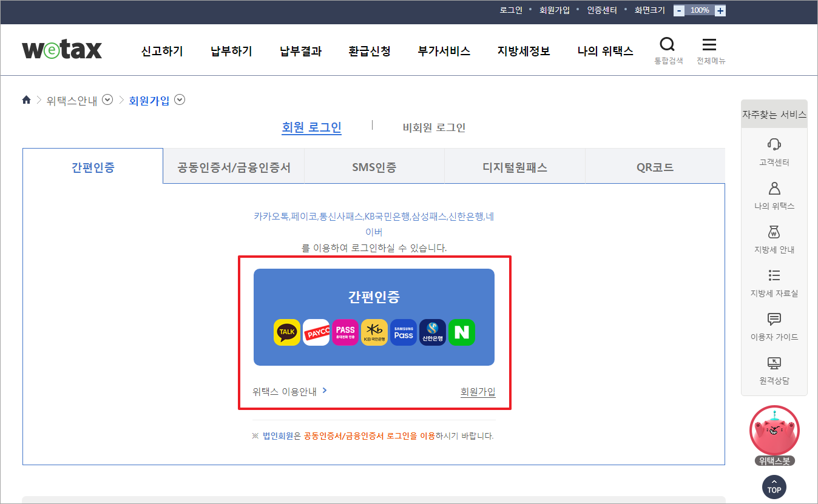Open 나의 위택스 person icon in sidebar
Screen dimensions: 818x504
pyautogui.click(x=774, y=188)
